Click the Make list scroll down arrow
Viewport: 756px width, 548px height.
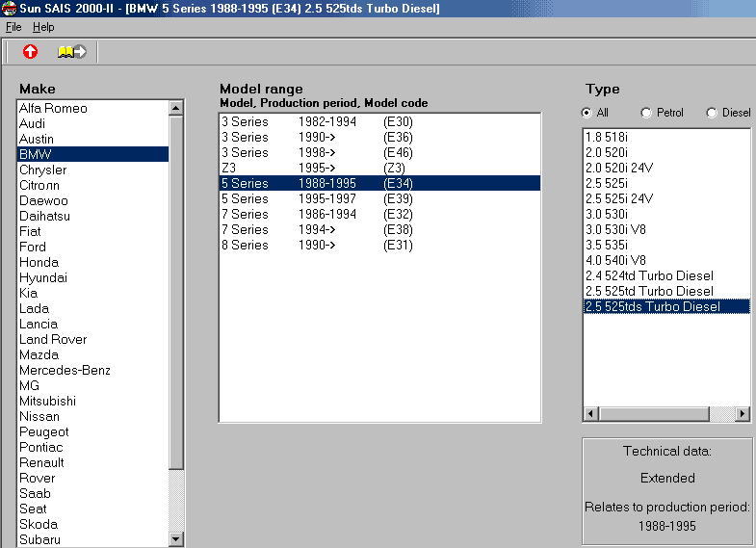click(176, 539)
